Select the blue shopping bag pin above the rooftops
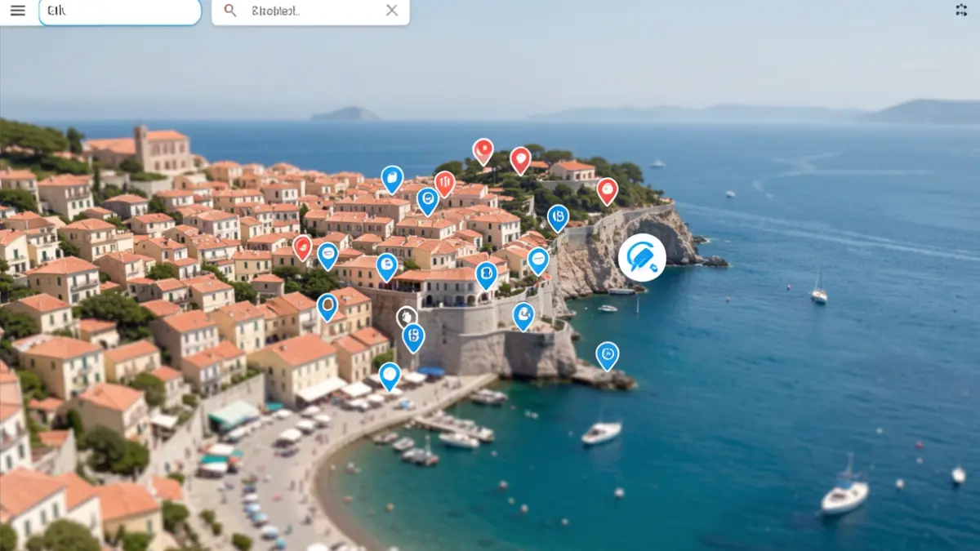980x551 pixels. (x=392, y=180)
